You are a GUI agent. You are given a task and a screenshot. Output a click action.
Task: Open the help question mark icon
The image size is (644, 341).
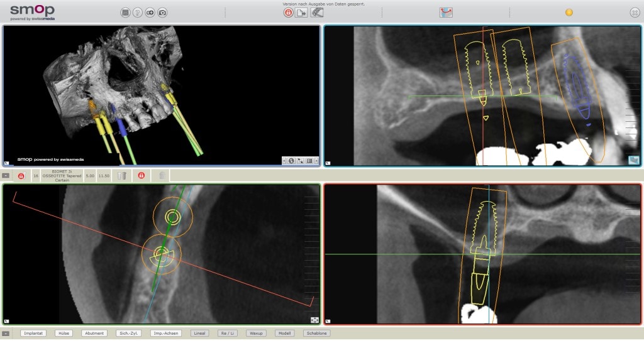pyautogui.click(x=138, y=13)
